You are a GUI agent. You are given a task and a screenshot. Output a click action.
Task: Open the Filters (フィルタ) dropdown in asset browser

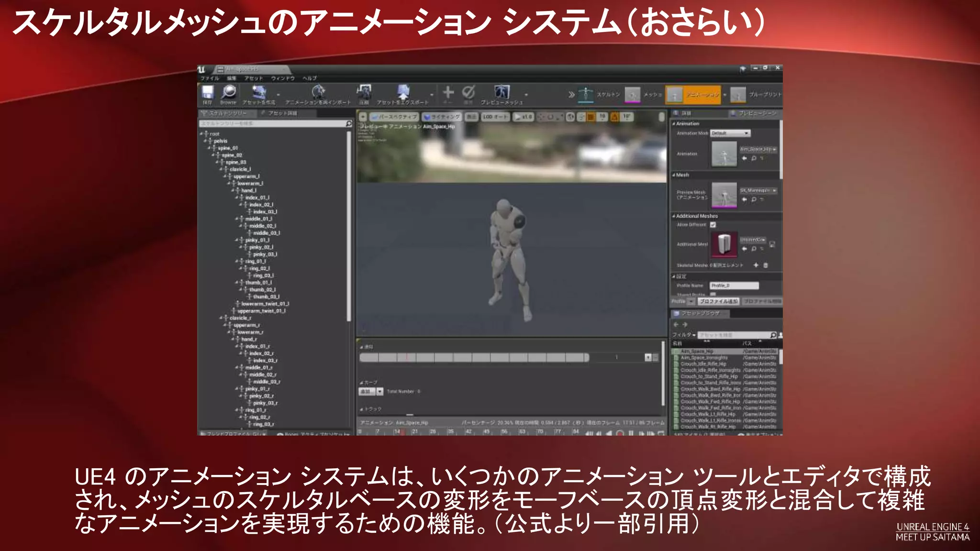[x=684, y=335]
